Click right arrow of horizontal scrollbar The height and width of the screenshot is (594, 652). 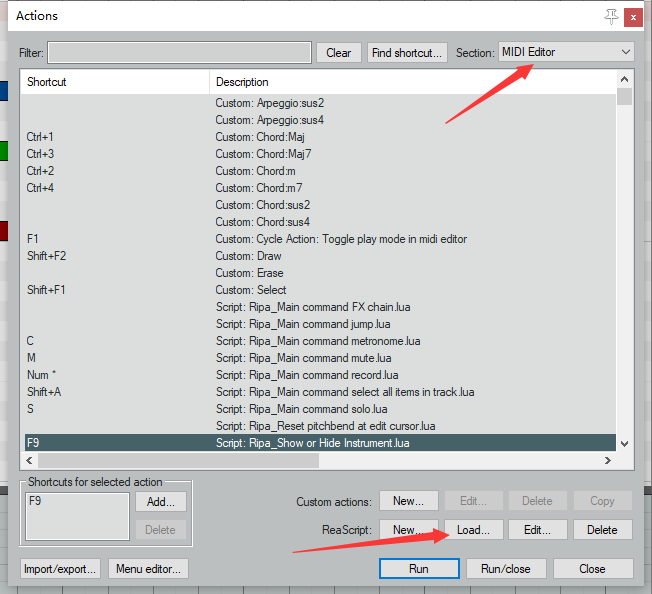pyautogui.click(x=608, y=460)
